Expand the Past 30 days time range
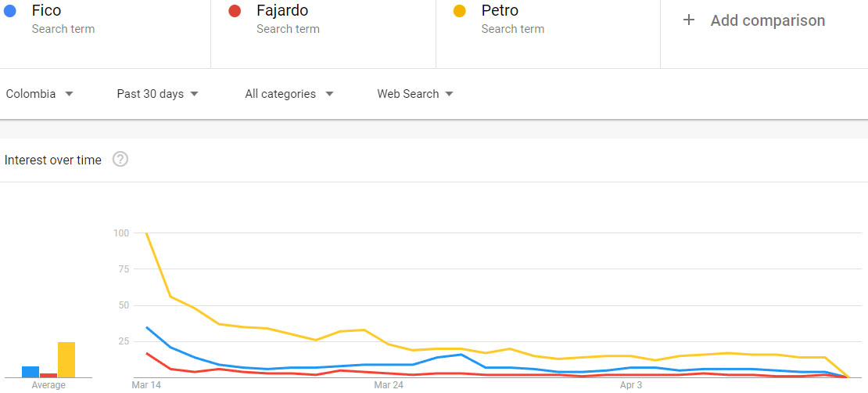The height and width of the screenshot is (393, 868). coord(157,94)
